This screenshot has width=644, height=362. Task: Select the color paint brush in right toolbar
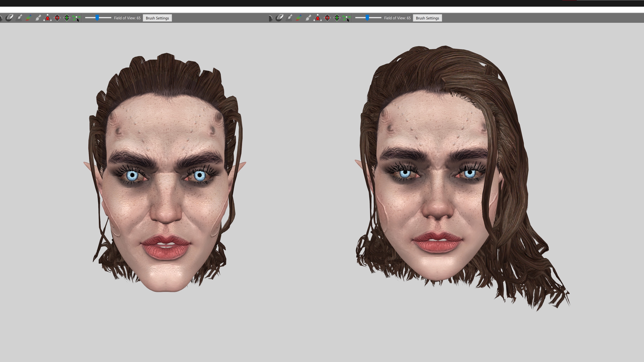pos(299,18)
